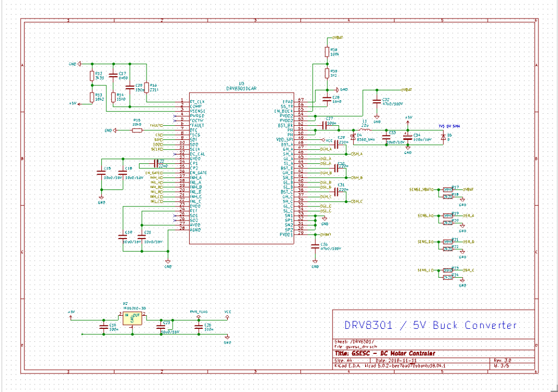Select the D4 diode symbol

pos(353,137)
